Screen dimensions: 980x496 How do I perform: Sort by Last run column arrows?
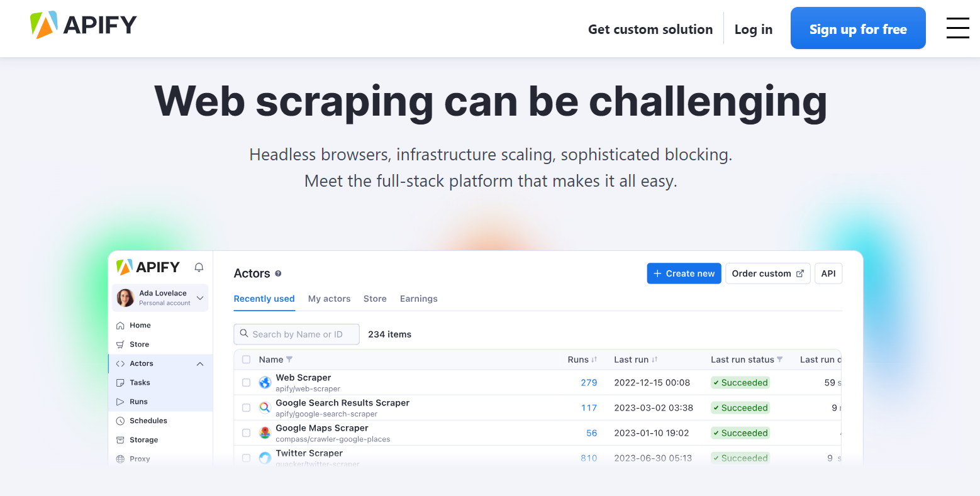coord(654,360)
